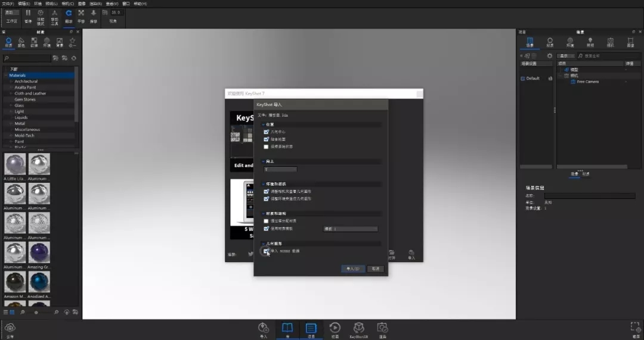The height and width of the screenshot is (340, 644).
Task: Select the Performance Mode icon in ribbon
Action: [41, 13]
